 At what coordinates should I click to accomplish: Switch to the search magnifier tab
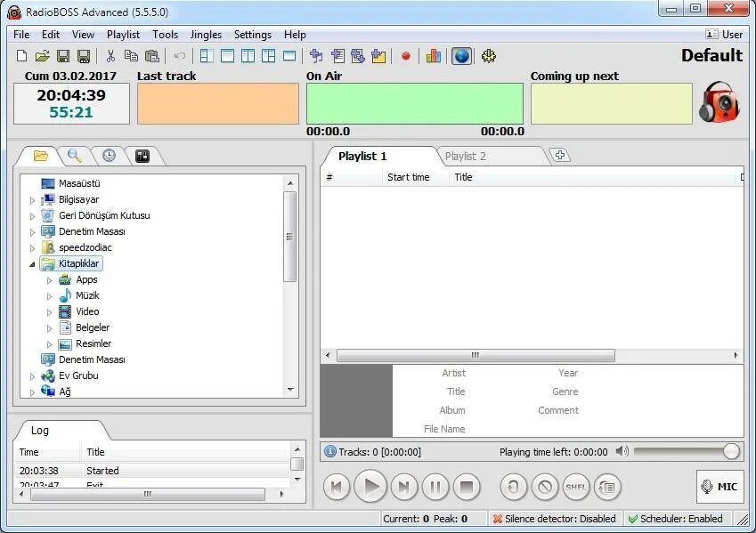click(74, 156)
